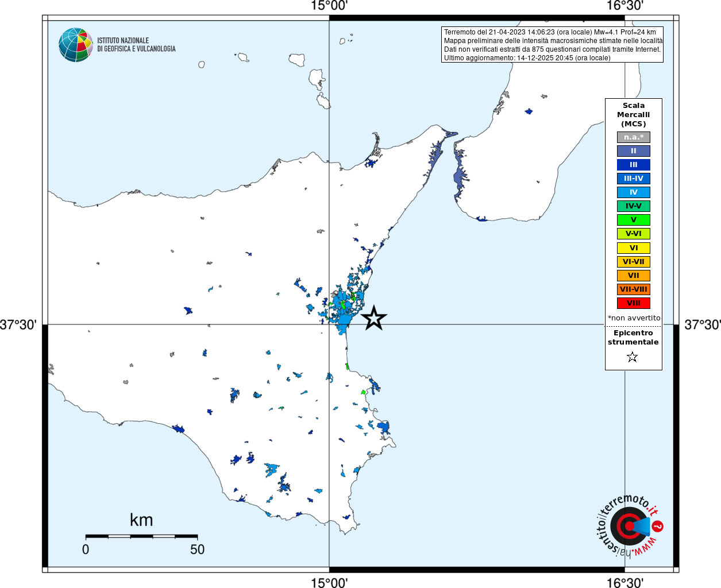Click the red VIII legend swatch
The width and height of the screenshot is (721, 588).
(633, 303)
